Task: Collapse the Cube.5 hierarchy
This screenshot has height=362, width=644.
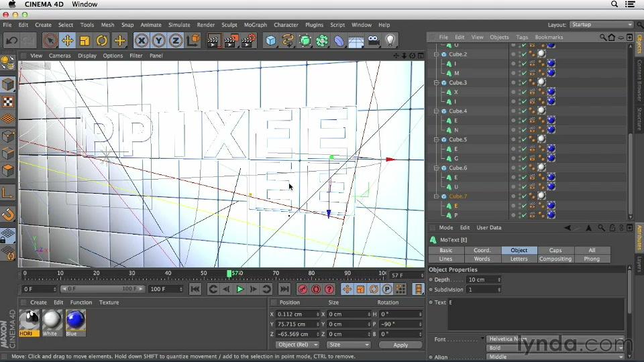Action: pyautogui.click(x=436, y=139)
